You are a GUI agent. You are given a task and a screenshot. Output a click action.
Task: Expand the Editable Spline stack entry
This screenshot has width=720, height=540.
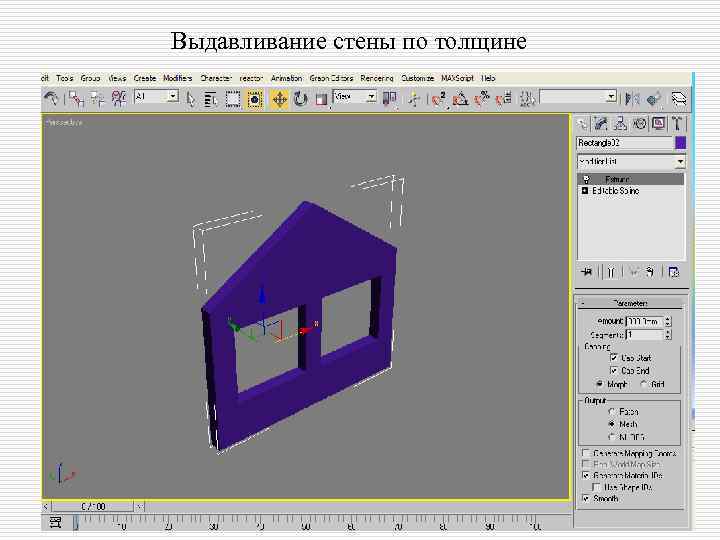pos(585,190)
